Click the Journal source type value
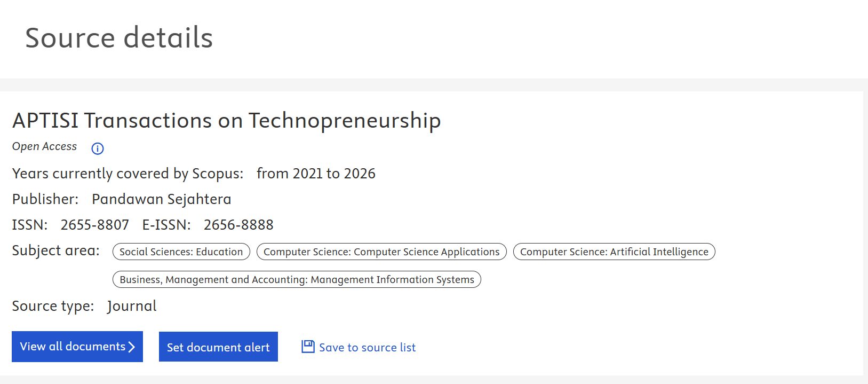Screen dimensions: 868x384 tap(132, 306)
